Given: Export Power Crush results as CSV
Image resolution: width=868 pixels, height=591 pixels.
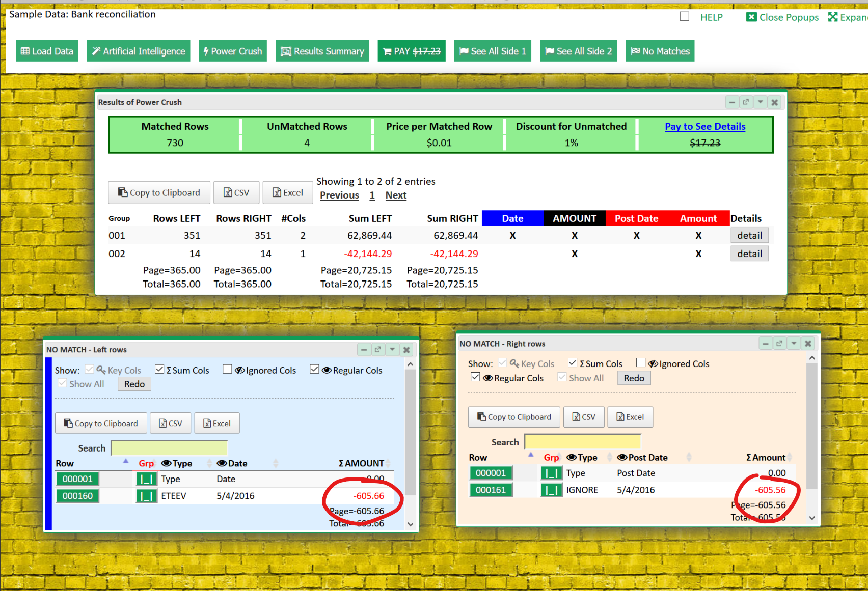Looking at the screenshot, I should click(x=236, y=192).
